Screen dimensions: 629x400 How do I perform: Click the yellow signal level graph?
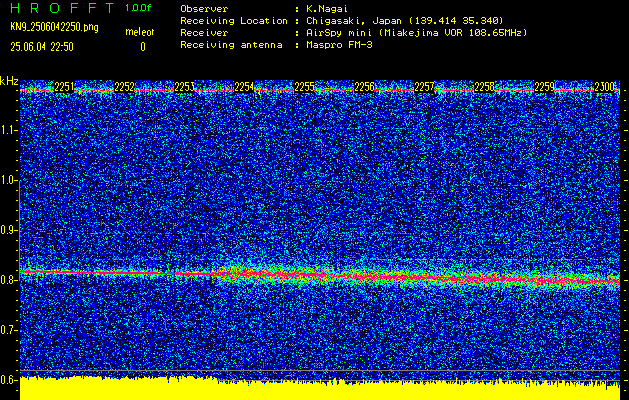pos(320,390)
